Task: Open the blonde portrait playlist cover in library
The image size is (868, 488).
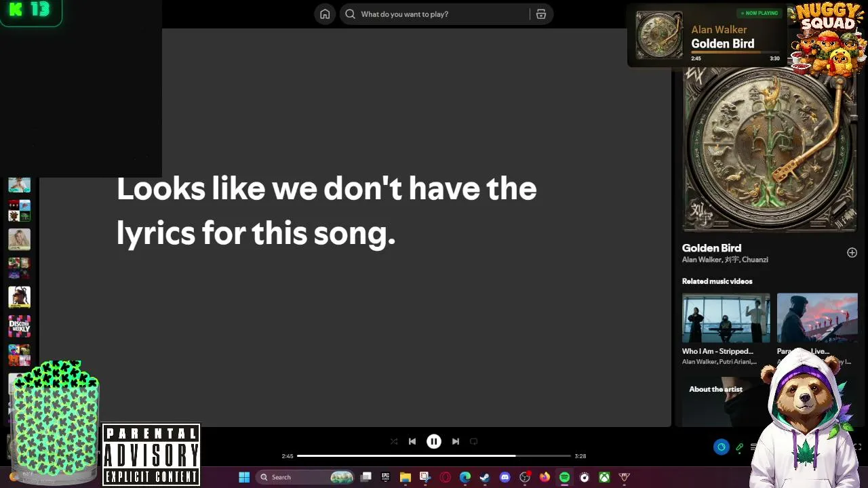Action: click(19, 239)
